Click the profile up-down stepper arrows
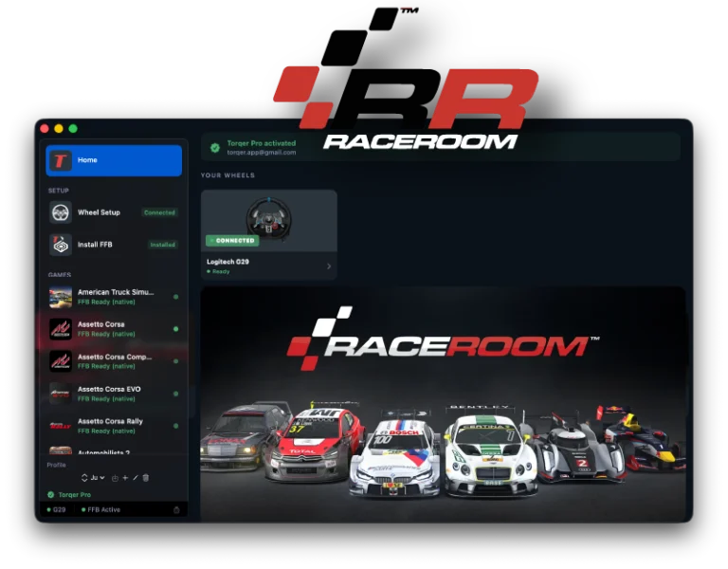Image resolution: width=728 pixels, height=569 pixels. (84, 478)
